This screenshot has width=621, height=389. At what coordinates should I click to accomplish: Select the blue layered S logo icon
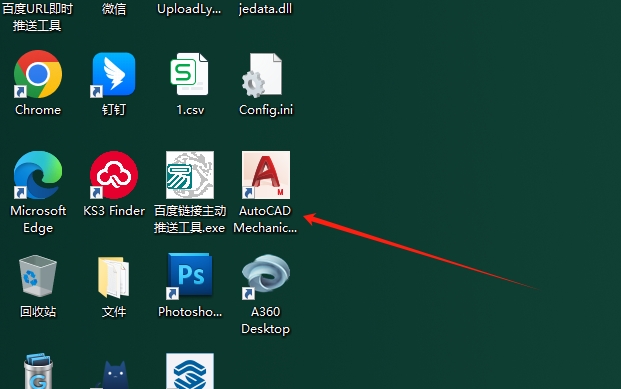pyautogui.click(x=190, y=371)
